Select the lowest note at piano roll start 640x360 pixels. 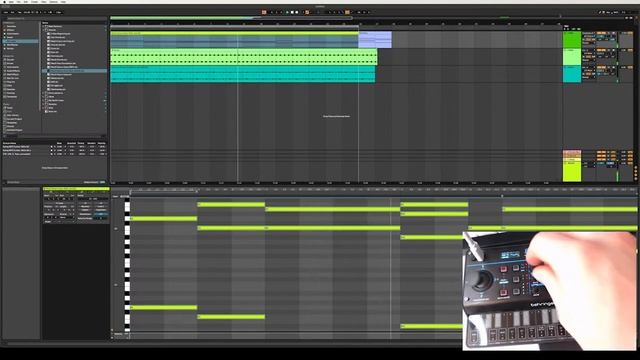164,307
